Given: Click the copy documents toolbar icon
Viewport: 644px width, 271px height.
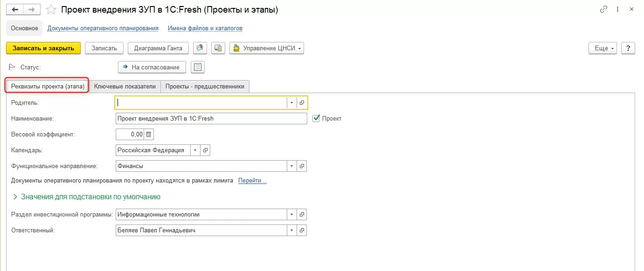Looking at the screenshot, I should pos(218,48).
